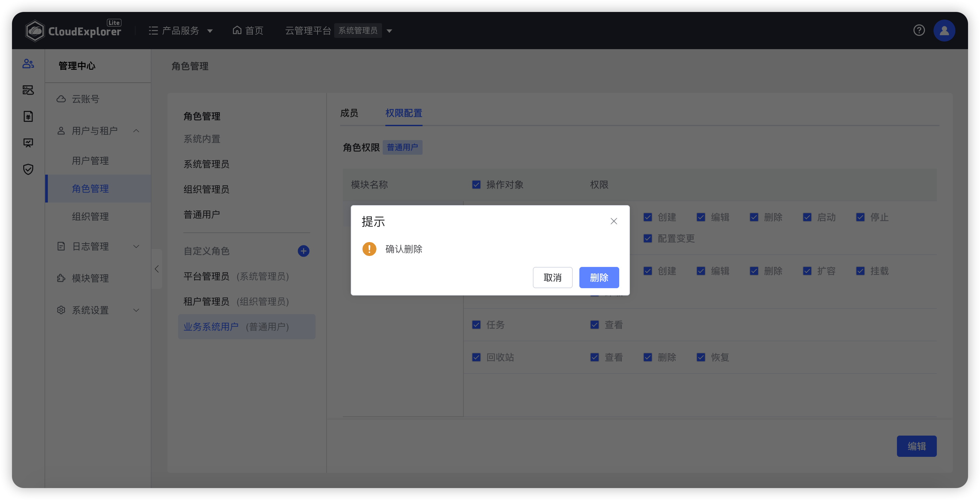Select the monitoring chart sidebar icon
Screen dimensions: 980x500
point(28,143)
